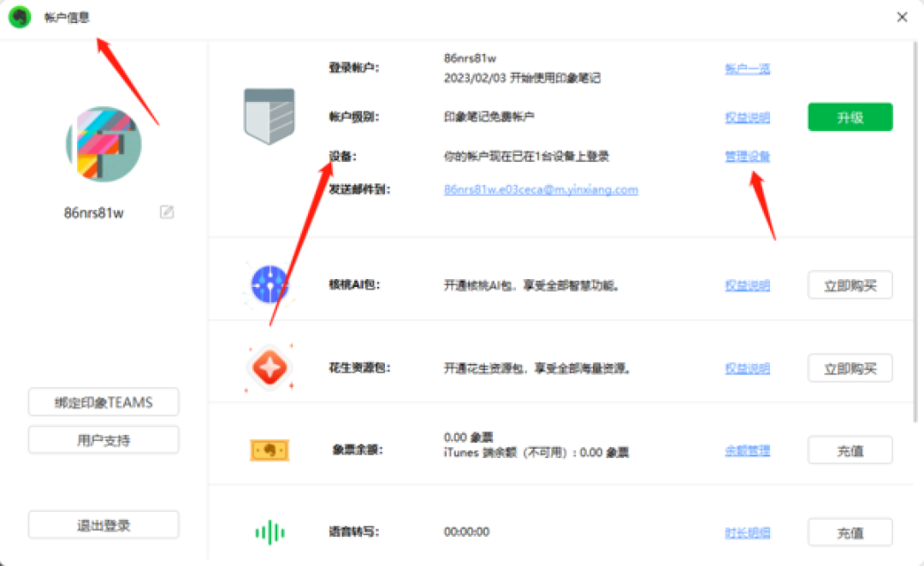Buy the 核桃AI包 with 立即购买
This screenshot has height=566, width=924.
coord(850,285)
